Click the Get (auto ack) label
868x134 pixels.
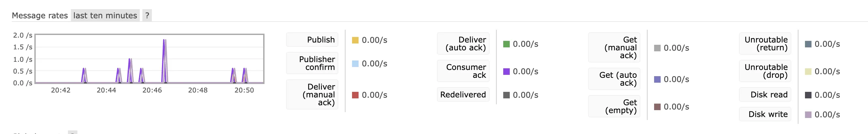(x=614, y=79)
